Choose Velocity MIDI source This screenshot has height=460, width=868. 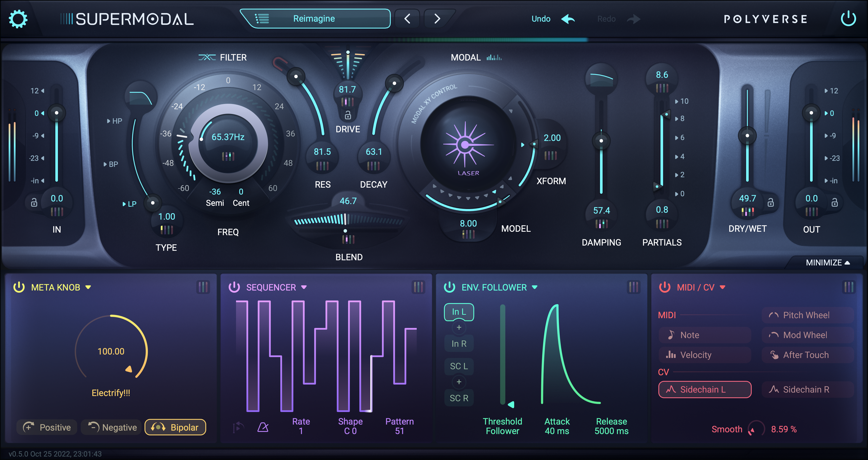pos(705,355)
